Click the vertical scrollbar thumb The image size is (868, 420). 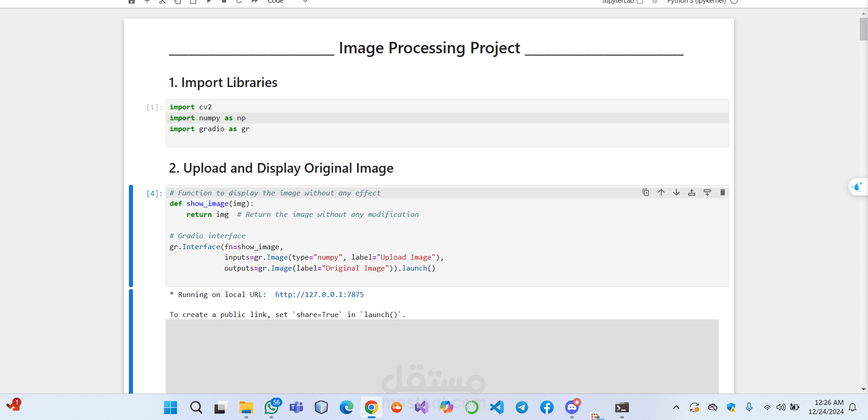863,28
